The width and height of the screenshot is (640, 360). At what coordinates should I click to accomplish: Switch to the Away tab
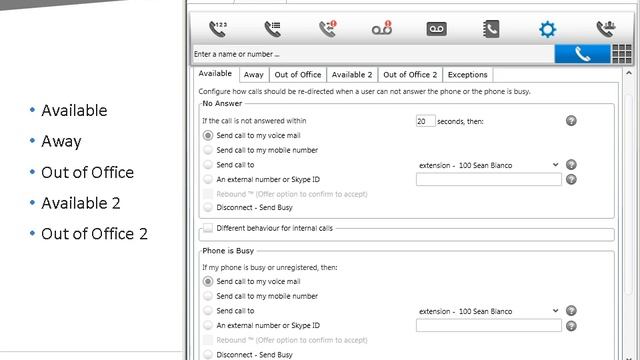click(x=253, y=75)
